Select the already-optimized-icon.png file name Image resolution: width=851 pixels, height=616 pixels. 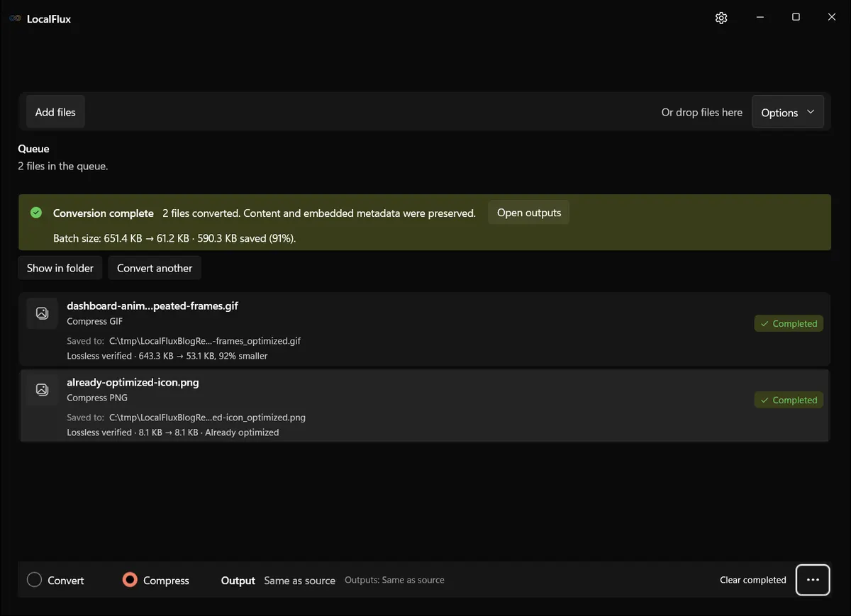click(x=133, y=382)
